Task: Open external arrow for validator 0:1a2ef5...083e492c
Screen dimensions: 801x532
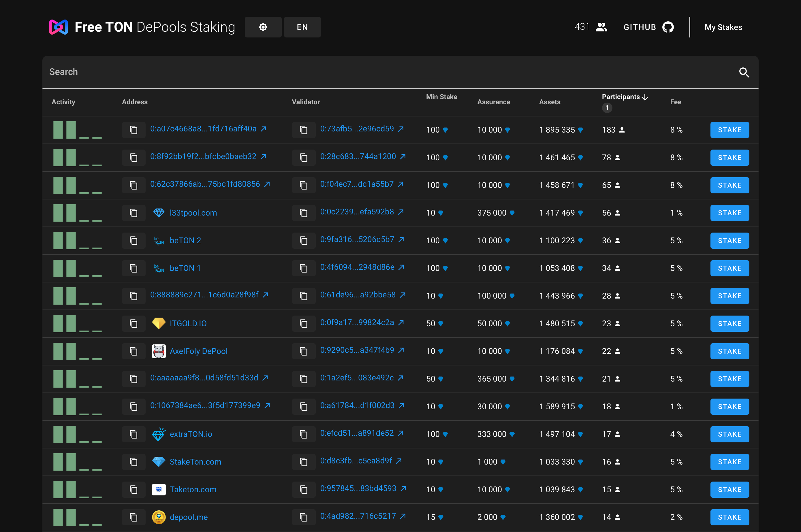Action: click(x=400, y=378)
